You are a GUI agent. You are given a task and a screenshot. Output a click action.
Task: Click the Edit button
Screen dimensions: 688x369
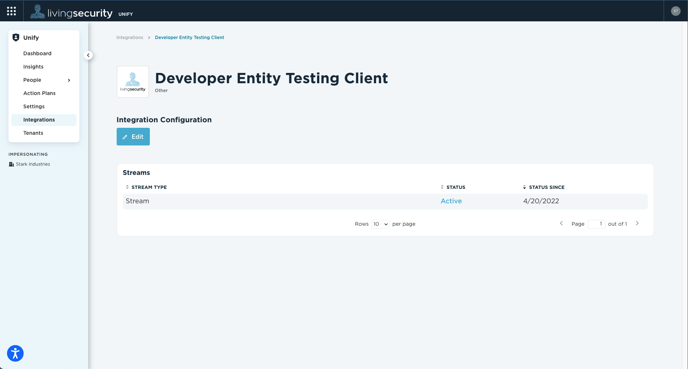133,136
